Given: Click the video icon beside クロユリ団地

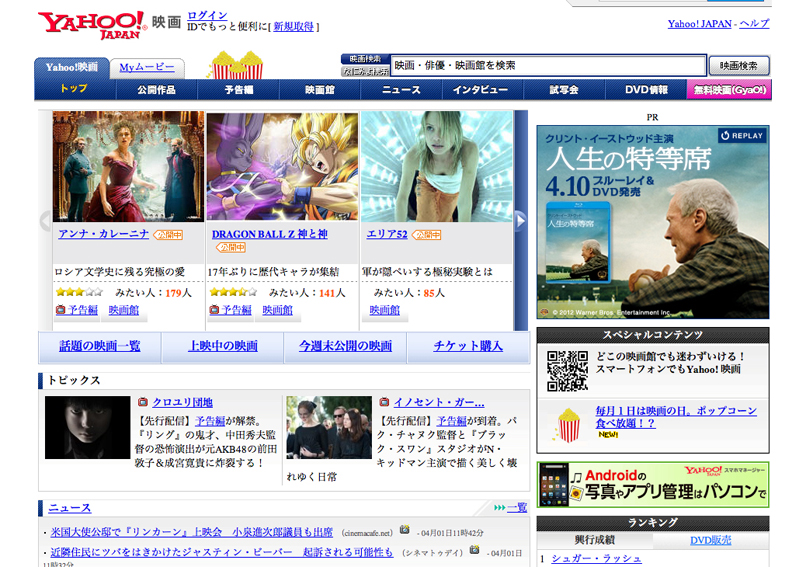Looking at the screenshot, I should 143,402.
